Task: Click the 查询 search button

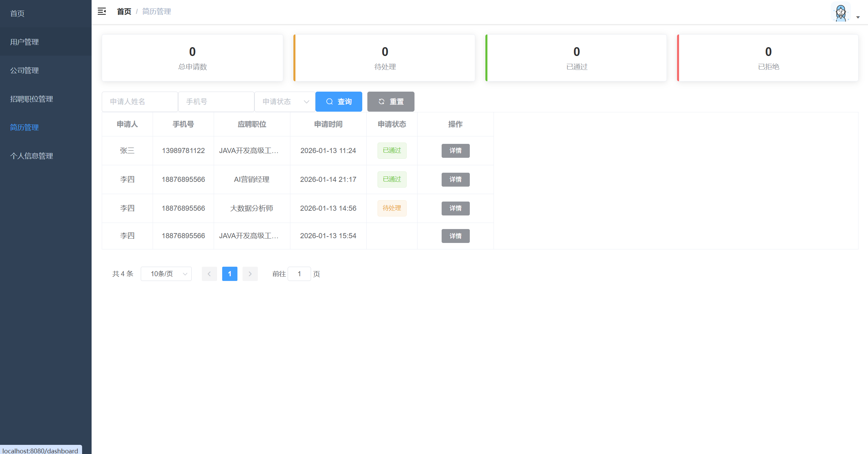Action: click(x=339, y=101)
